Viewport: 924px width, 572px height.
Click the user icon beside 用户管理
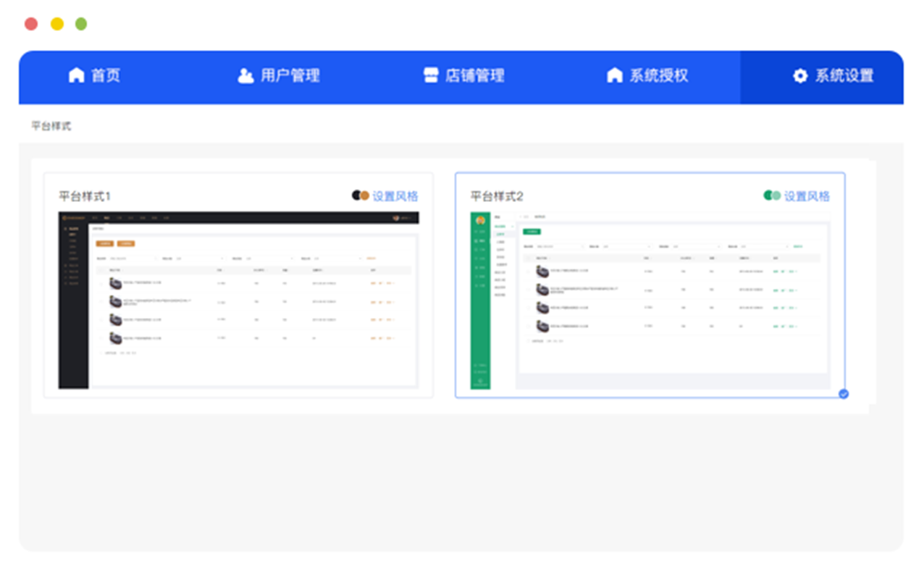[245, 75]
